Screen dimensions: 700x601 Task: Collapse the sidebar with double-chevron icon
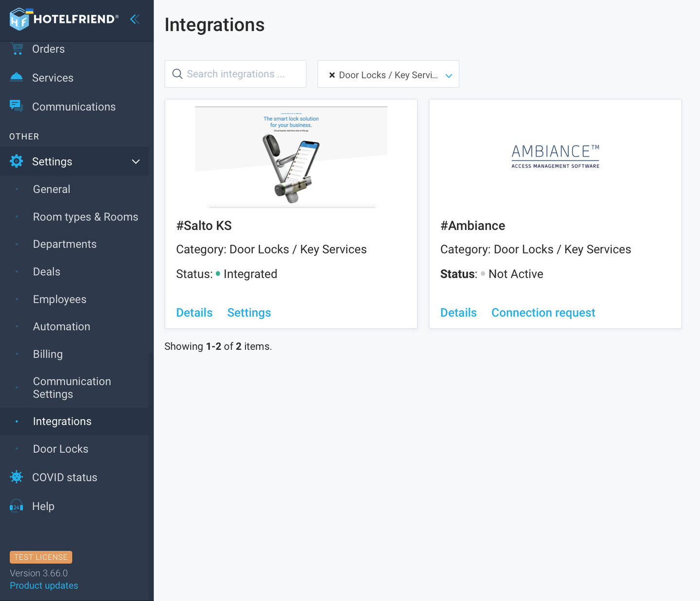tap(135, 19)
